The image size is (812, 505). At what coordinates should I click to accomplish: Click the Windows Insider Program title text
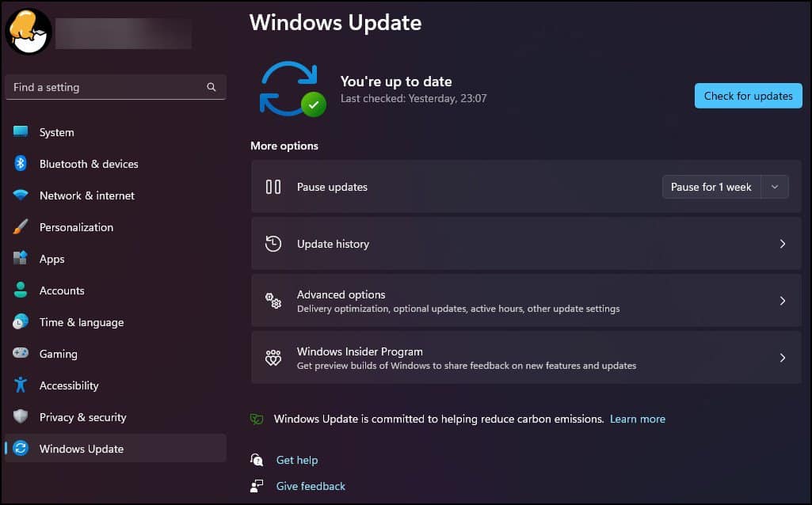tap(360, 351)
